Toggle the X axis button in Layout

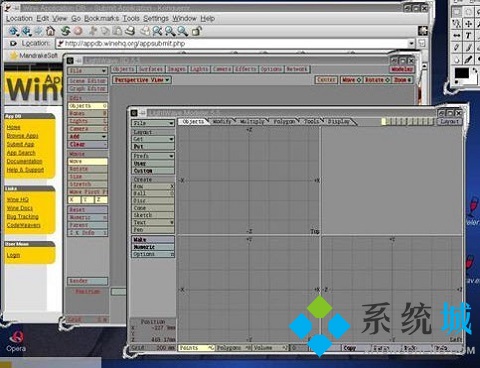74,200
